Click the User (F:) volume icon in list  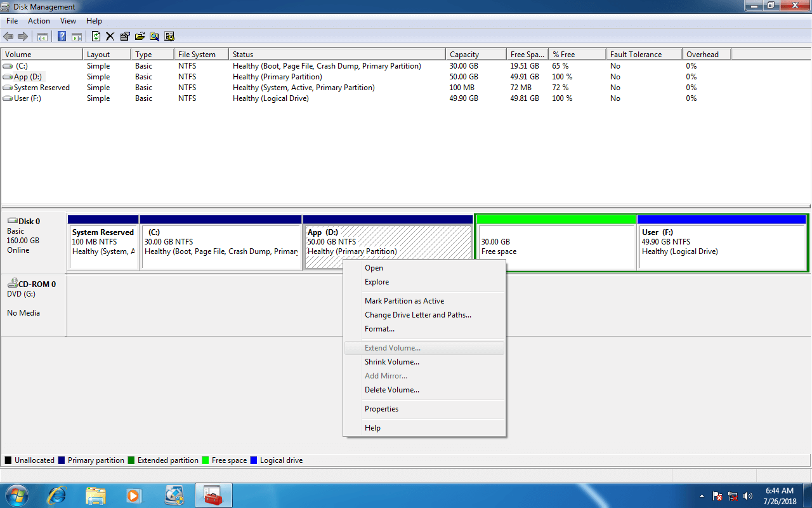pyautogui.click(x=8, y=98)
